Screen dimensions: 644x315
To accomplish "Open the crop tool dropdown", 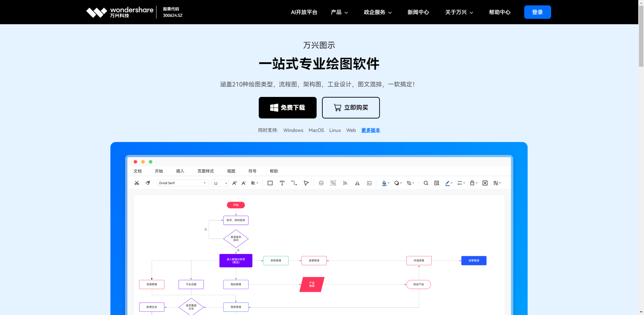I will (x=410, y=183).
